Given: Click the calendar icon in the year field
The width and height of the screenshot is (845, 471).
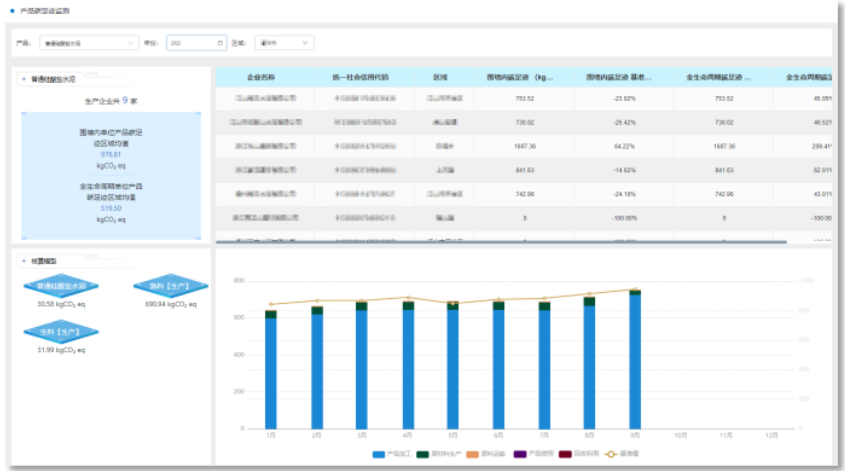Looking at the screenshot, I should [x=219, y=43].
